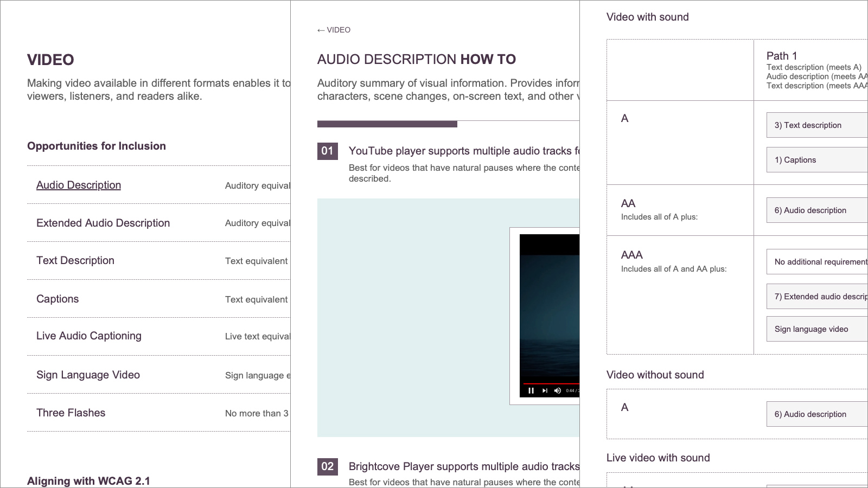Image resolution: width=868 pixels, height=488 pixels.
Task: Open the Captions list item
Action: (58, 299)
